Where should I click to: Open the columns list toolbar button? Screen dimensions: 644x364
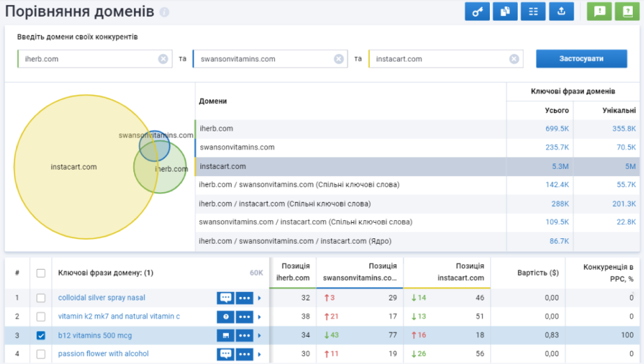[x=533, y=11]
